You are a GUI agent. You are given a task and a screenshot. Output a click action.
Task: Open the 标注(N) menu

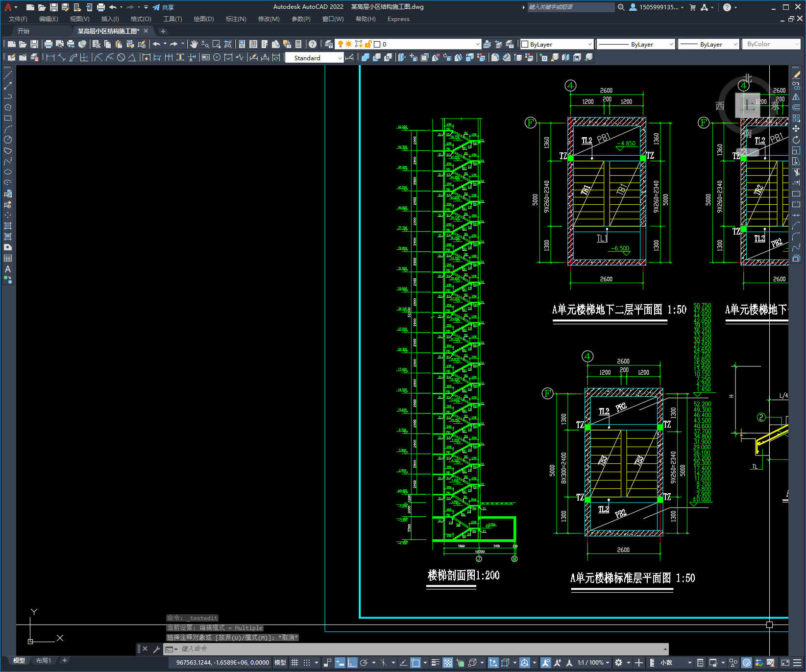[236, 19]
